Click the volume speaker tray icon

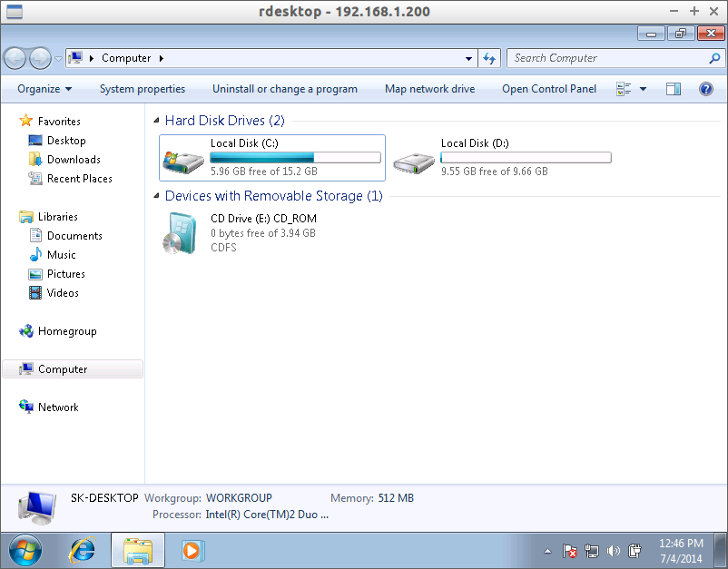(x=614, y=551)
